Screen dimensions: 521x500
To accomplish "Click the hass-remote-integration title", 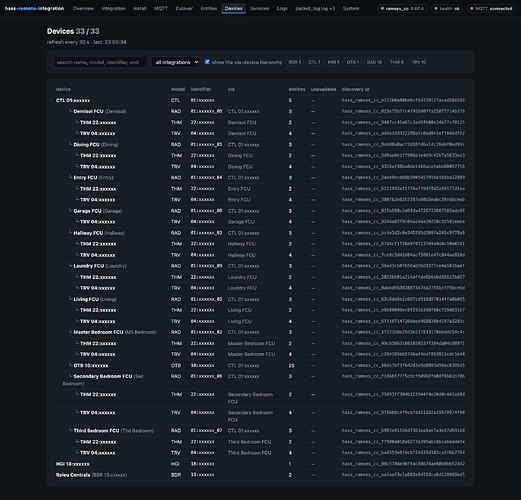I will 34,9.
